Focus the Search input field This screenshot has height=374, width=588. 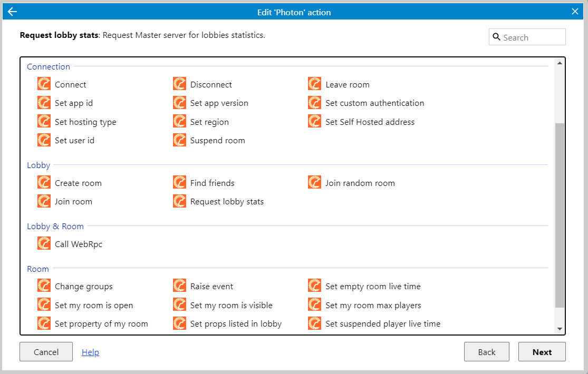tap(527, 37)
